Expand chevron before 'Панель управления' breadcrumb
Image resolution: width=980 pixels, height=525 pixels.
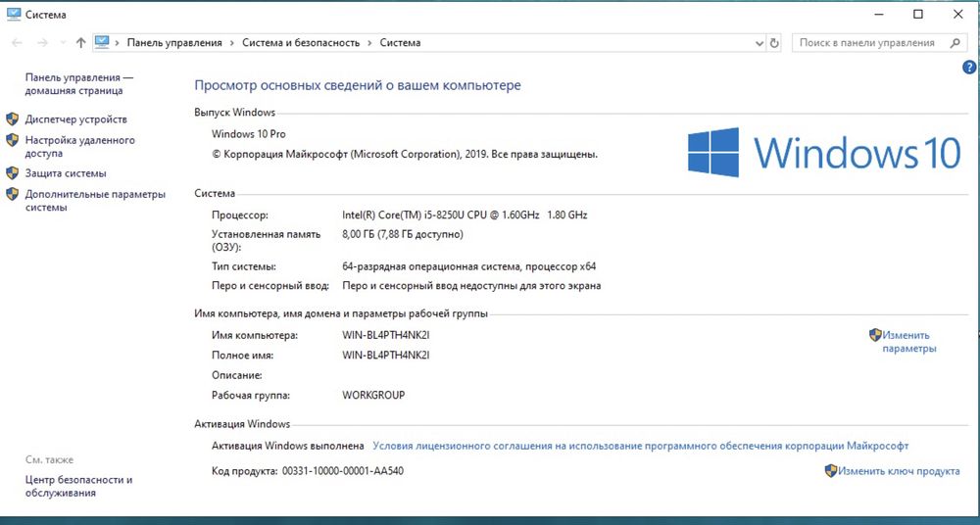click(x=118, y=42)
